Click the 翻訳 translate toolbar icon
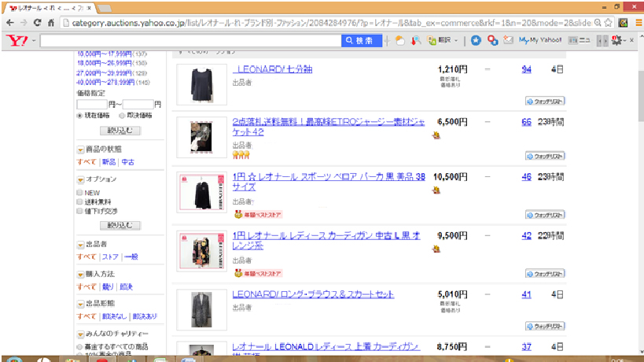Screen dimensions: 644x362 [x=440, y=40]
